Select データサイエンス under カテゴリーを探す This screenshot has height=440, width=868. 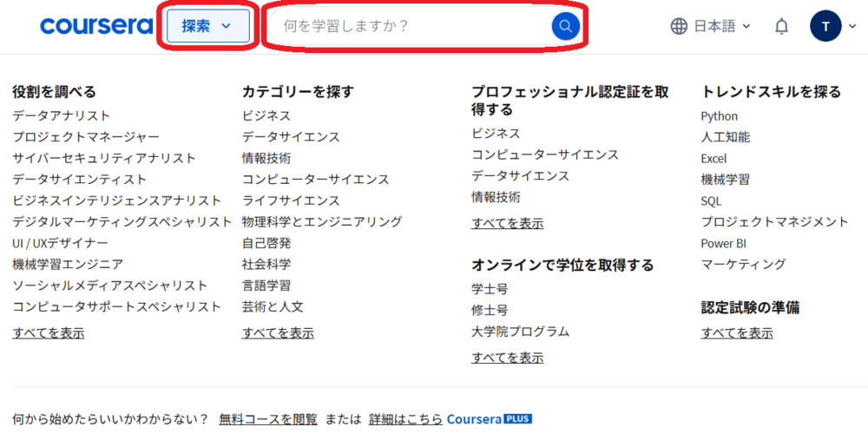(x=291, y=137)
